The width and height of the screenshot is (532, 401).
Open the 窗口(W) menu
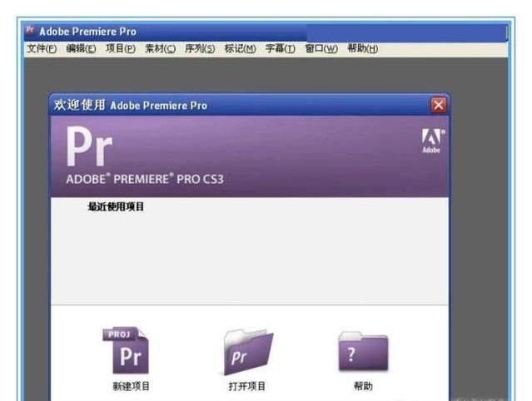click(x=321, y=49)
